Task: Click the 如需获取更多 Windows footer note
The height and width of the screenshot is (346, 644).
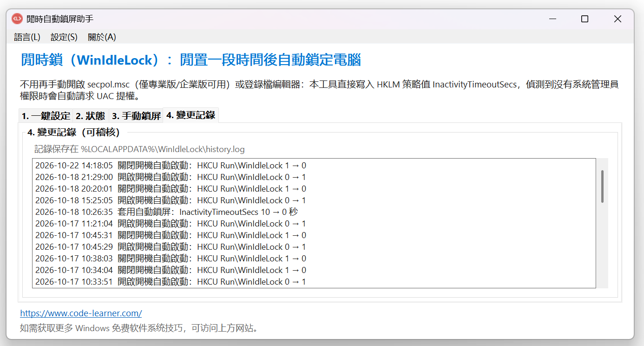Action: (x=139, y=328)
